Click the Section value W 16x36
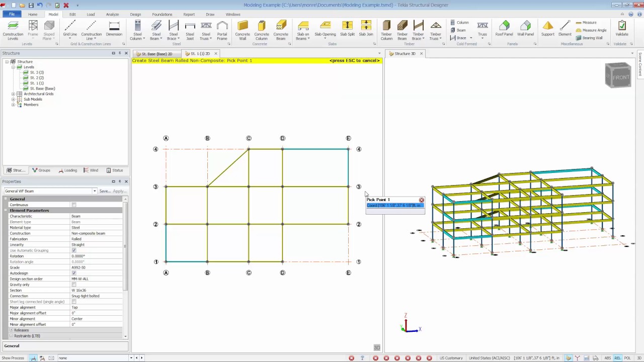The width and height of the screenshot is (644, 362). coord(97,290)
